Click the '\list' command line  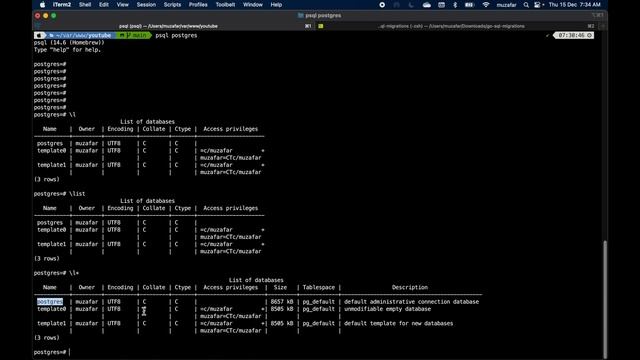pos(60,193)
